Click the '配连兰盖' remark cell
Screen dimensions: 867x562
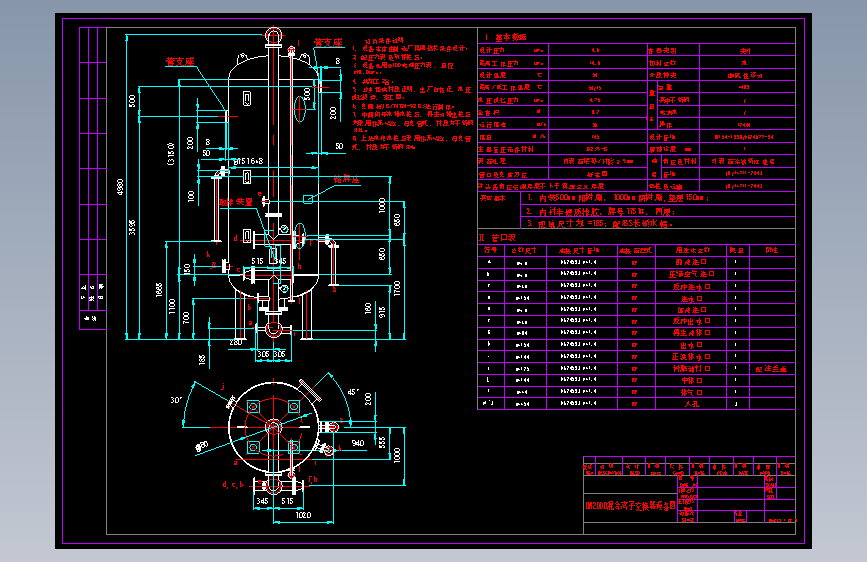(x=771, y=369)
